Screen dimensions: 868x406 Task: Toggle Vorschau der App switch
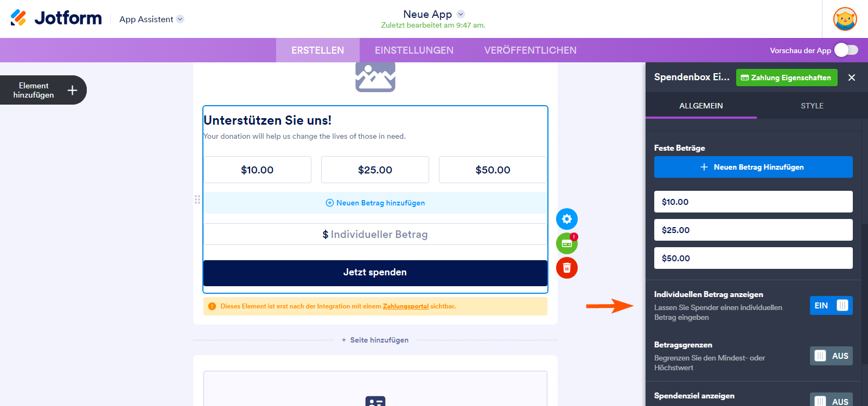coord(846,50)
